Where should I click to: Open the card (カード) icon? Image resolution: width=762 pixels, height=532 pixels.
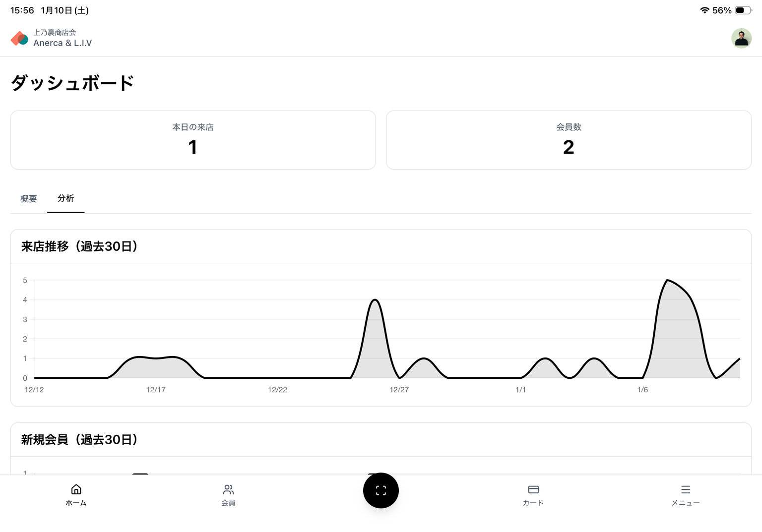tap(533, 490)
